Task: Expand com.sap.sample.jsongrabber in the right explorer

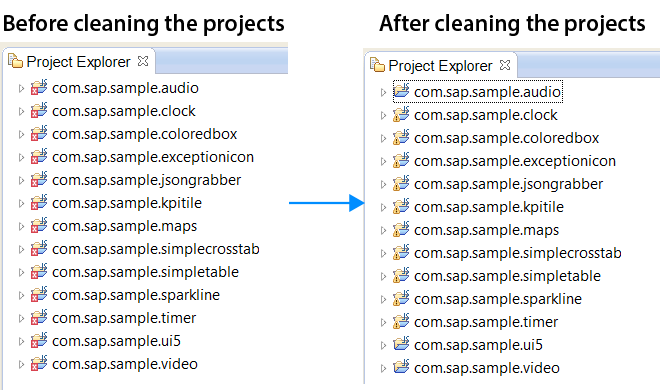Action: click(383, 184)
